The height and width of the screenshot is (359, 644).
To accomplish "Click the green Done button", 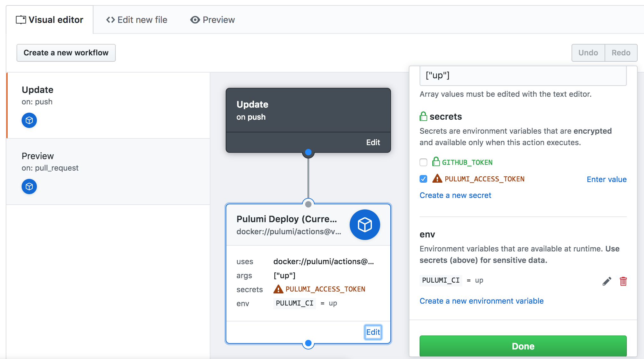I will pyautogui.click(x=523, y=346).
